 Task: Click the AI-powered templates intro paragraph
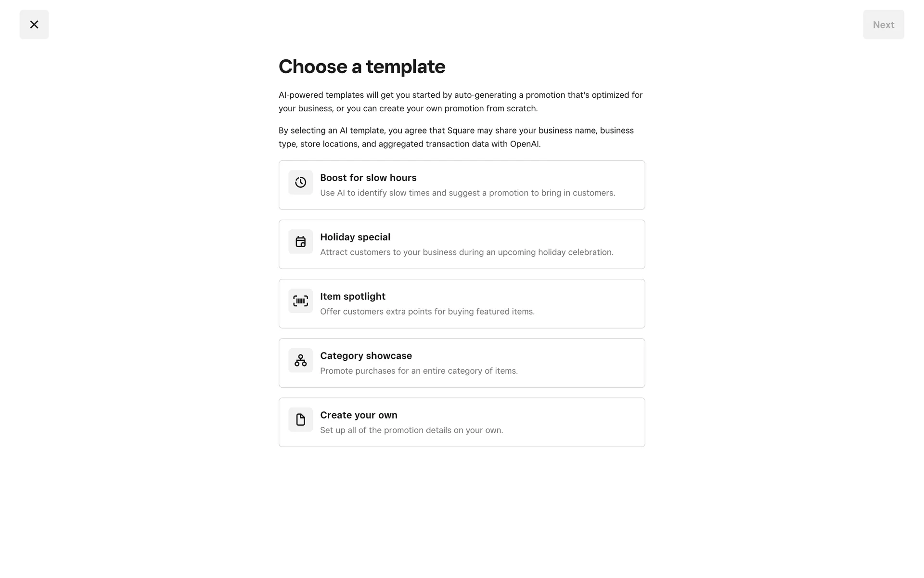(461, 102)
